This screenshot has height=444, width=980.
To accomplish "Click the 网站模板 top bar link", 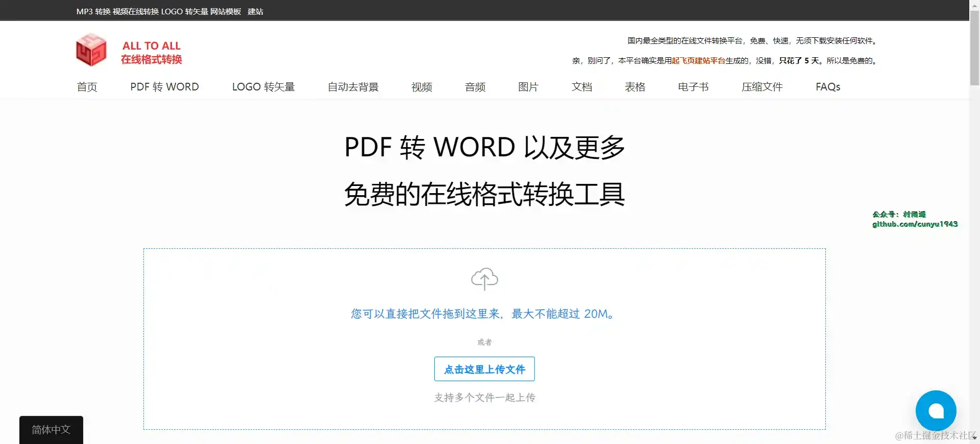I will point(226,11).
